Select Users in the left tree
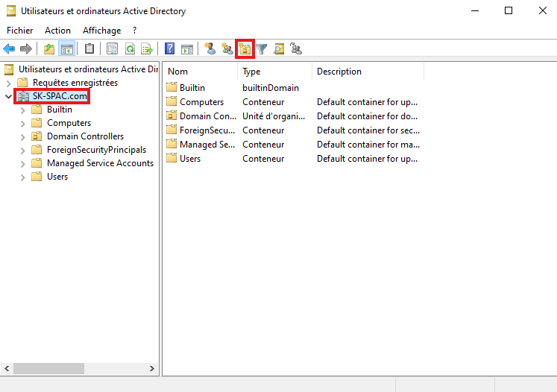 [x=57, y=177]
